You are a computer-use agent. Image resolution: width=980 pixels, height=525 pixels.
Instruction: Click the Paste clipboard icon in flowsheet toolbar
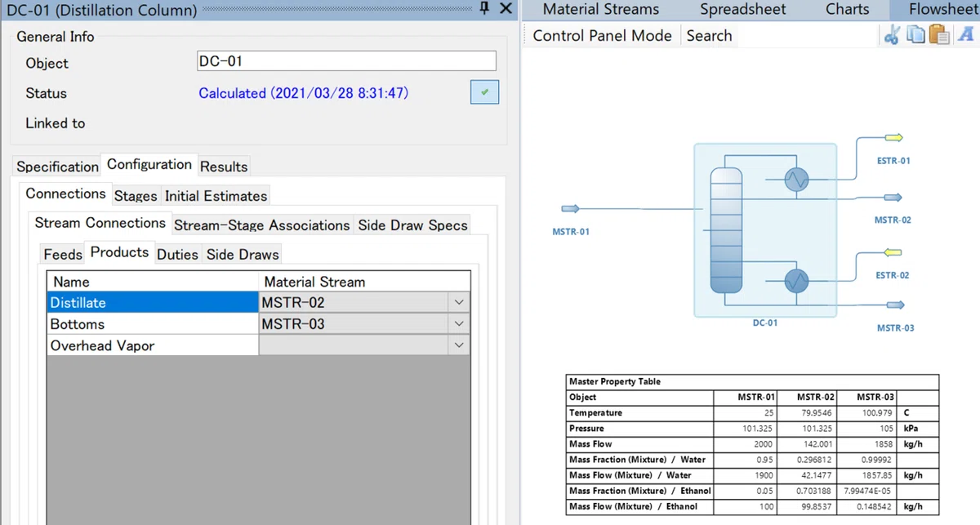pyautogui.click(x=939, y=35)
